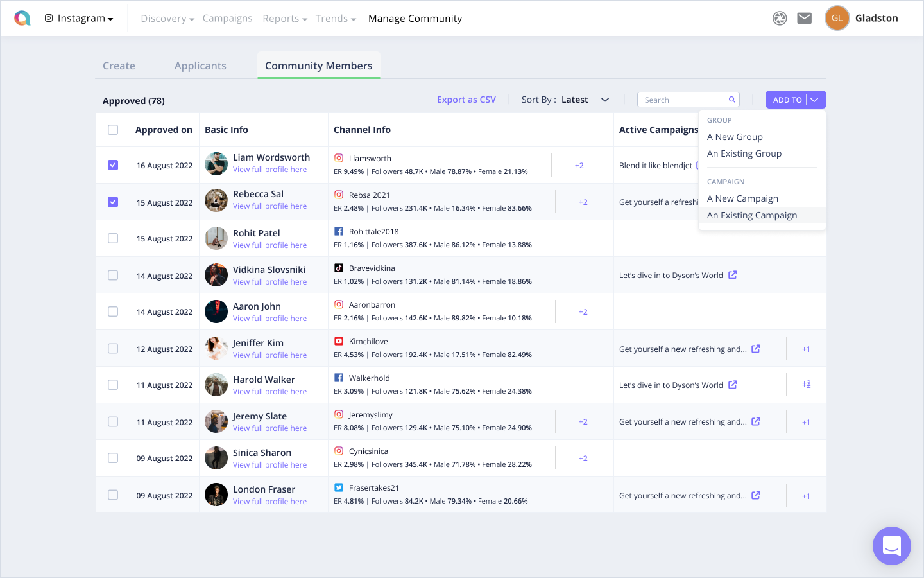
Task: Click the globe icon in header
Action: coord(780,19)
